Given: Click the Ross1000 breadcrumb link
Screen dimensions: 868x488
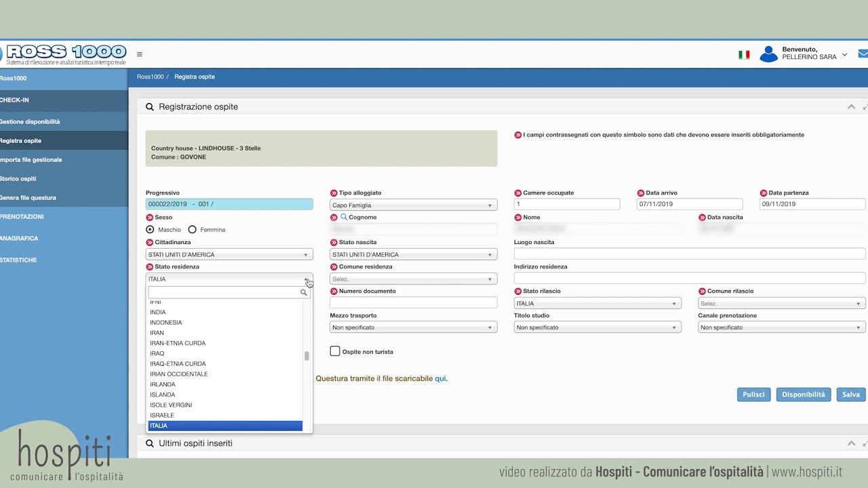Looking at the screenshot, I should click(x=151, y=77).
